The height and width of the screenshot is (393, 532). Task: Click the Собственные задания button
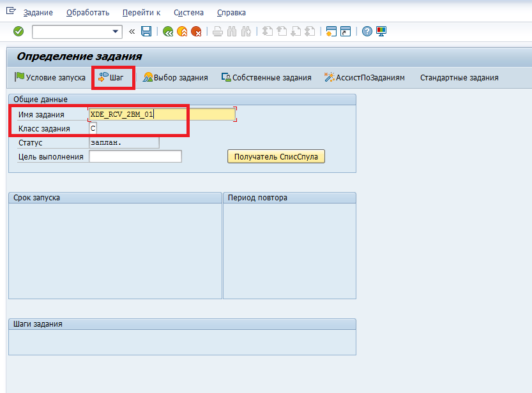(x=266, y=78)
